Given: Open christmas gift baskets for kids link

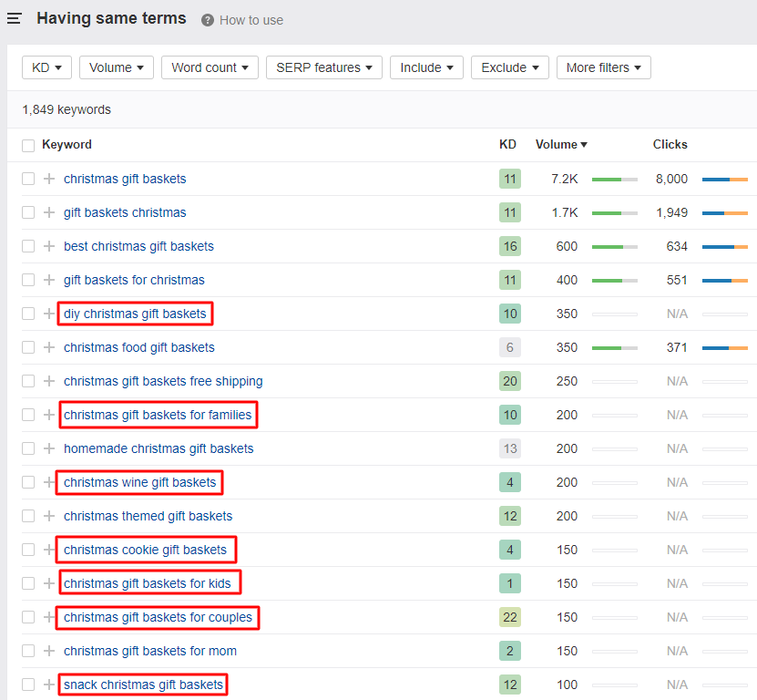Looking at the screenshot, I should [x=148, y=583].
